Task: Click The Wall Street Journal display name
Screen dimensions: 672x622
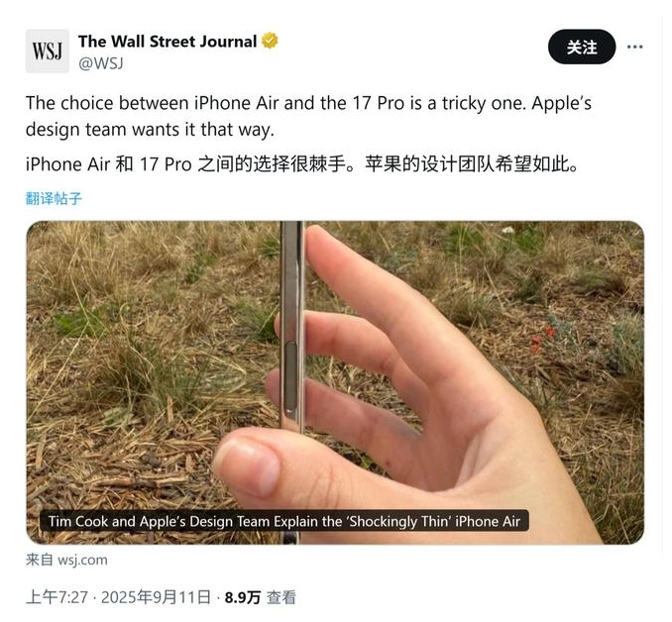Action: pos(168,42)
